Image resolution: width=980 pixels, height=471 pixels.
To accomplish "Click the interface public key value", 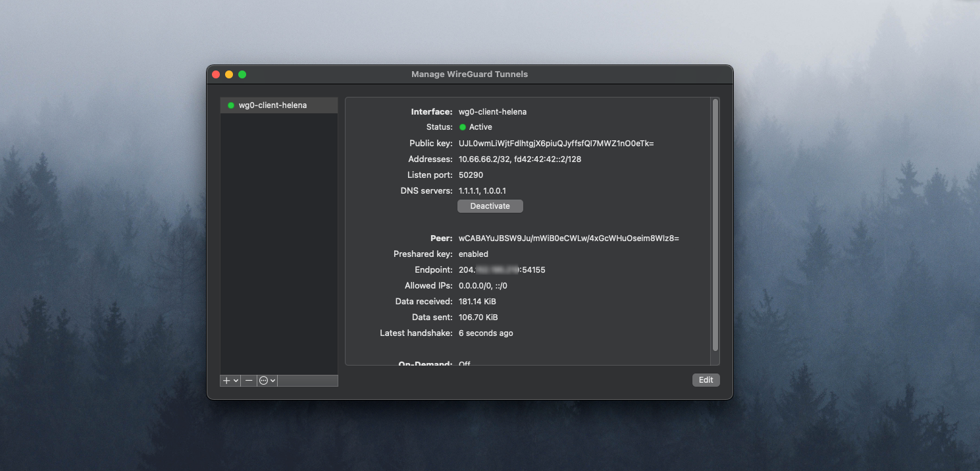I will (555, 144).
